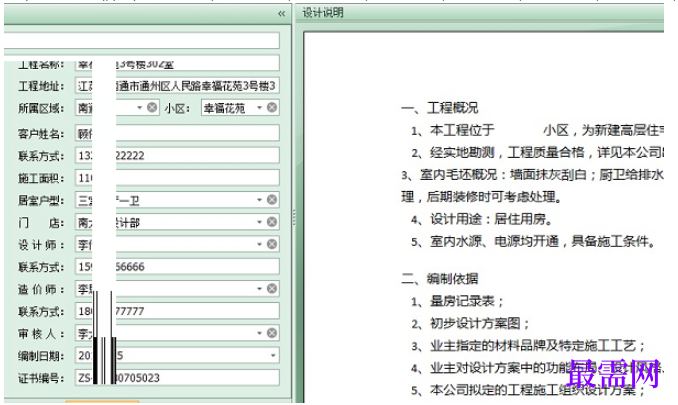Click the line 业主指定的材料品牌及特定施工工艺
678x405 pixels.
[x=528, y=346]
